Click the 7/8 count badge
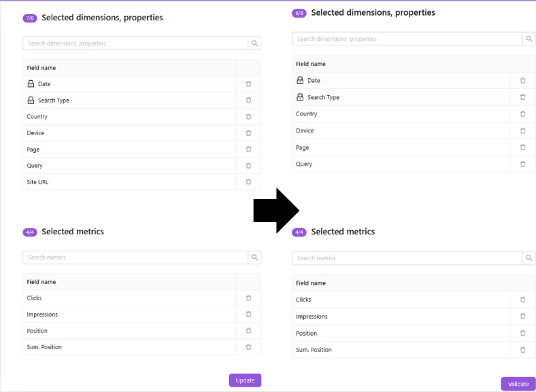Viewport: 536px width, 392px height. coord(30,18)
